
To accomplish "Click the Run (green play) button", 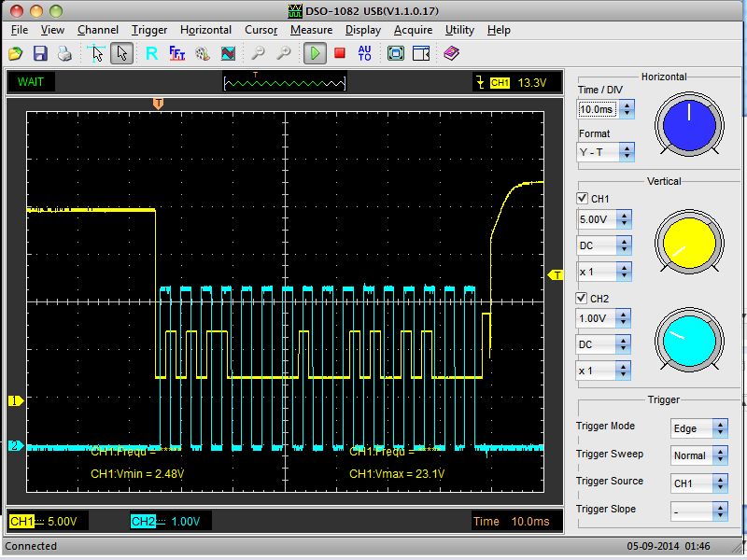I will point(315,53).
